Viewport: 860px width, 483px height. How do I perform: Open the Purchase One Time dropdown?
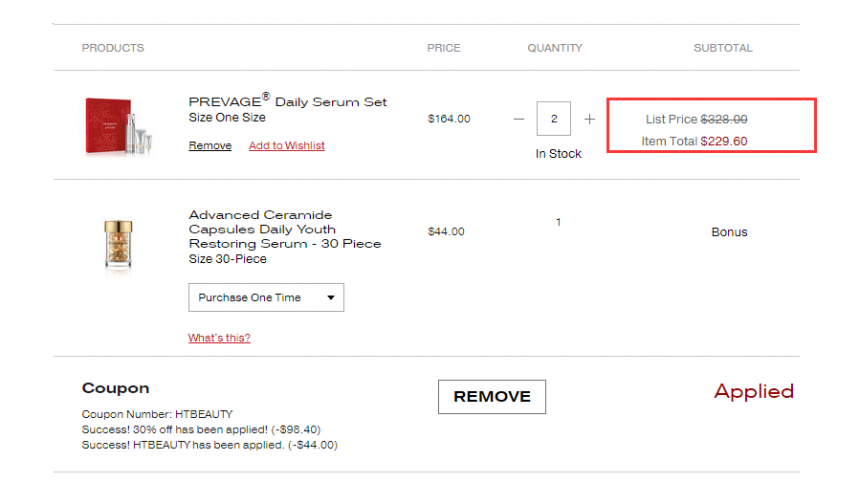tap(266, 298)
